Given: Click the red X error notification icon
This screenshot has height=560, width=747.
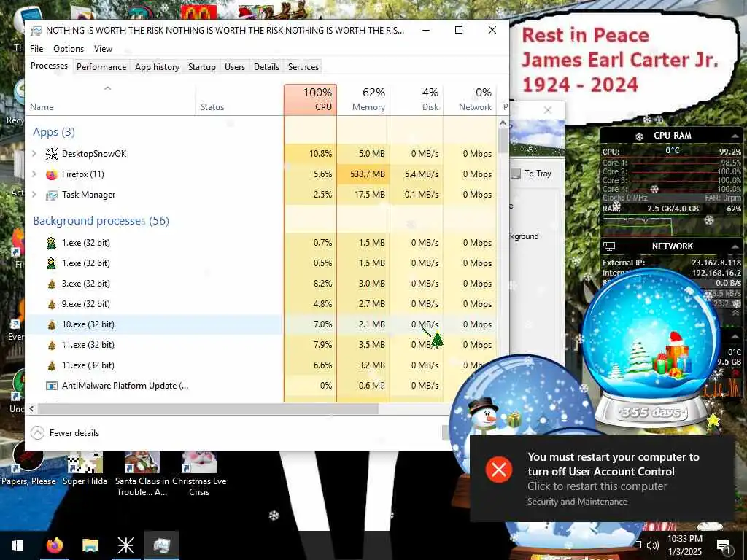Looking at the screenshot, I should point(499,470).
